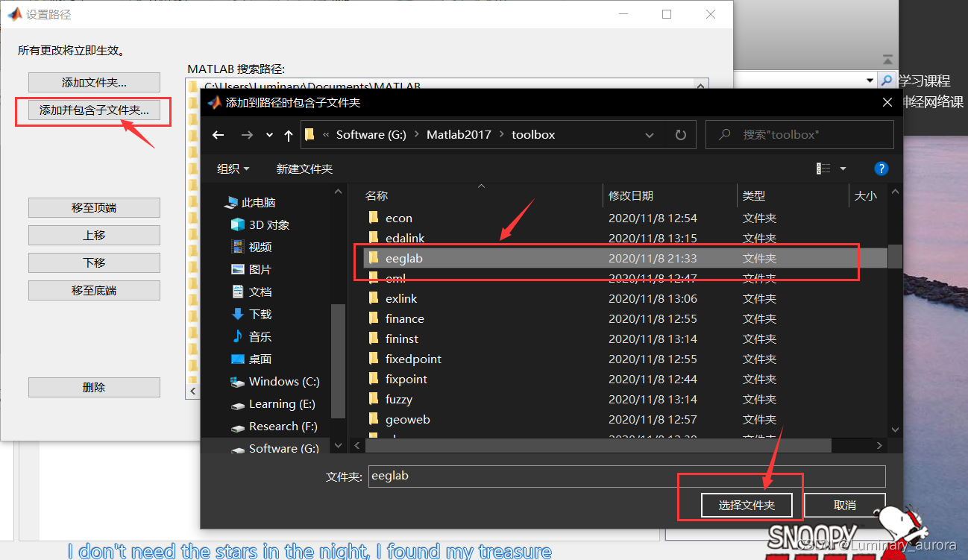
Task: Go forward using the right arrow icon
Action: pos(247,135)
